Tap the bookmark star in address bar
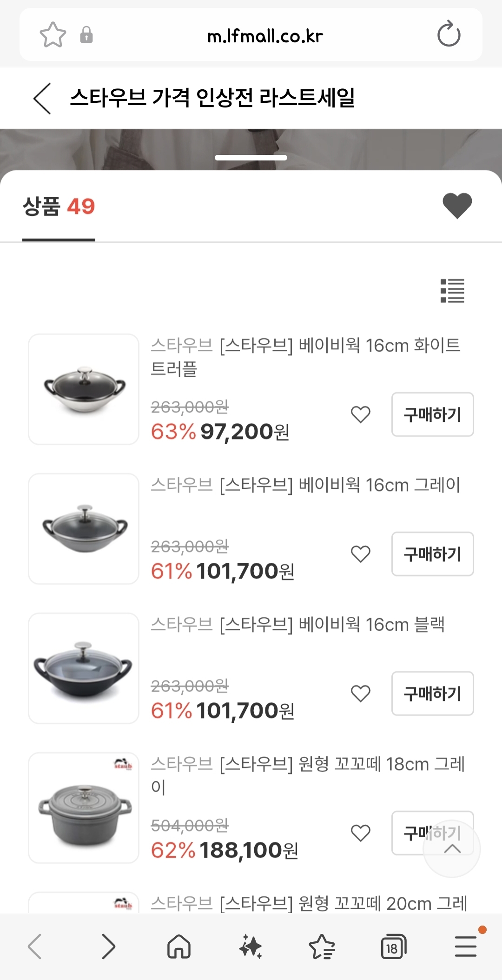Viewport: 502px width, 980px height. click(53, 35)
